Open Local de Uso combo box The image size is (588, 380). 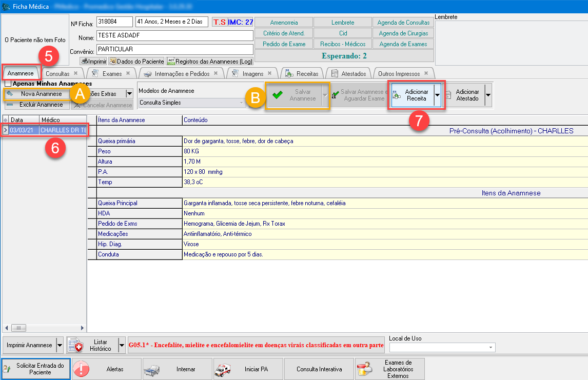pos(442,348)
